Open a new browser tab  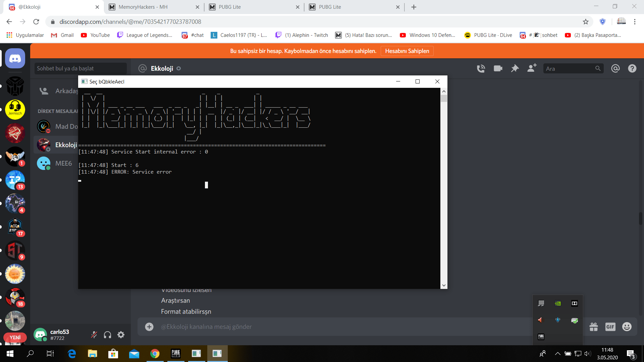click(414, 7)
